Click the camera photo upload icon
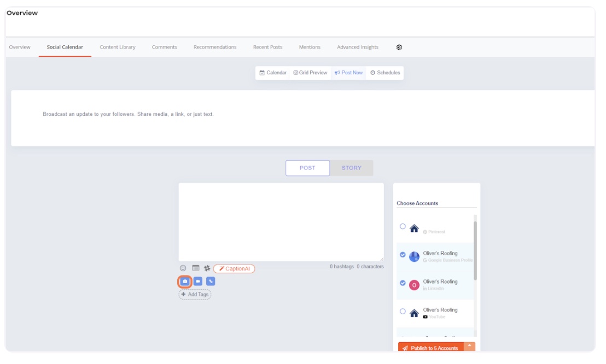 [185, 281]
